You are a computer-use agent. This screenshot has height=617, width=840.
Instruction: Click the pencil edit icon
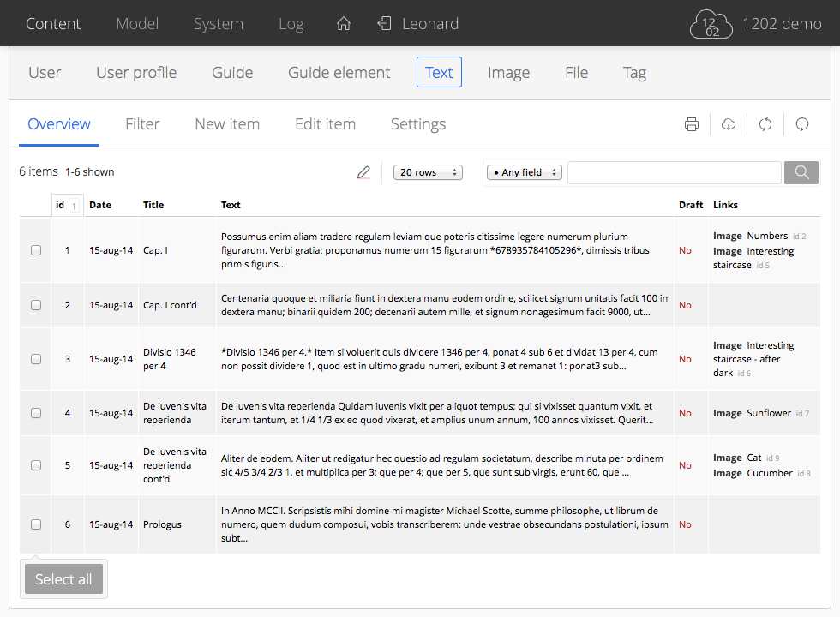pos(363,172)
